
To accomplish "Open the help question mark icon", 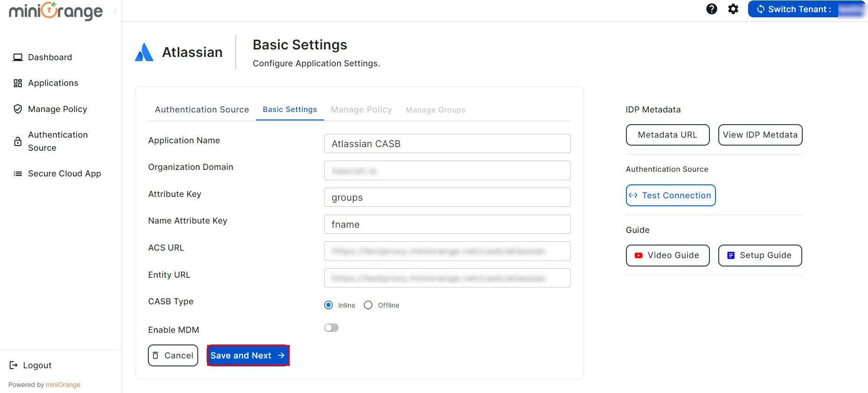I will click(711, 9).
